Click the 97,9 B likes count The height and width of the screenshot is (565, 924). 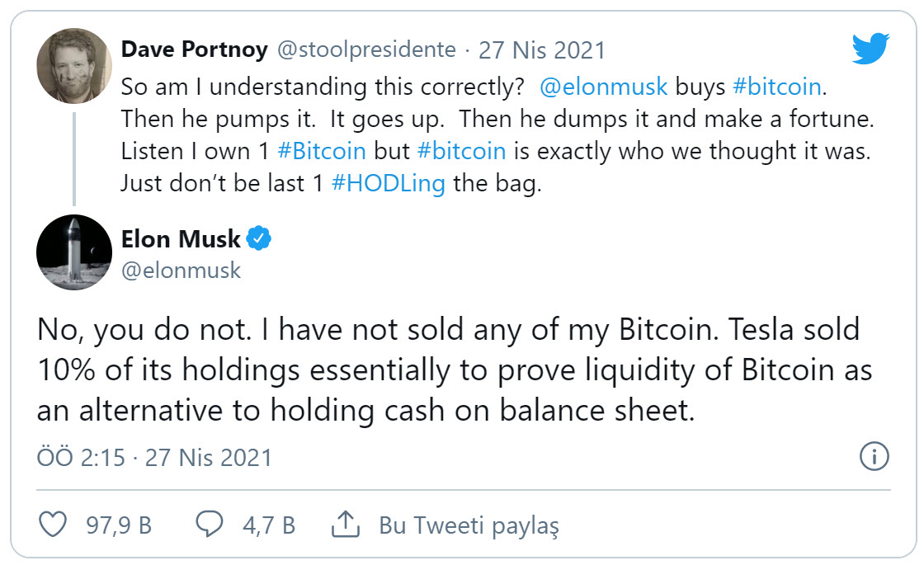pos(119,525)
